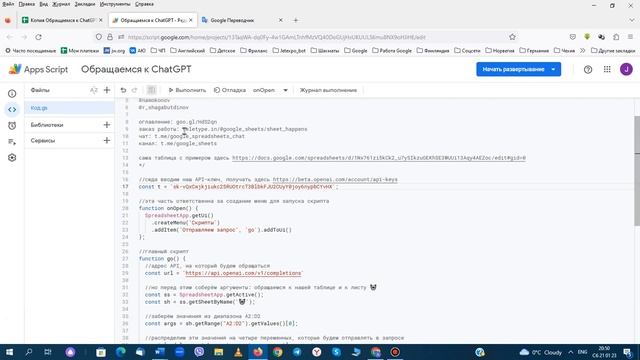The image size is (640, 360).
Task: Add a service with plus icon
Action: pos(107,140)
